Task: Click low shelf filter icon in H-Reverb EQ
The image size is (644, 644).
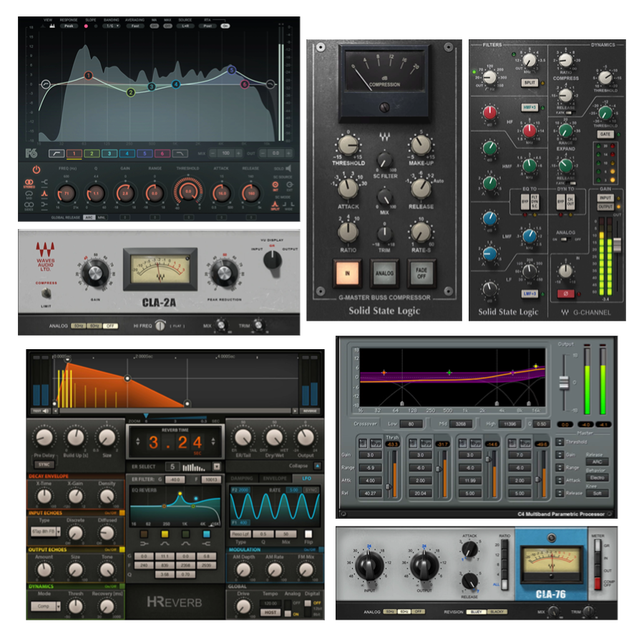Action: 144,544
